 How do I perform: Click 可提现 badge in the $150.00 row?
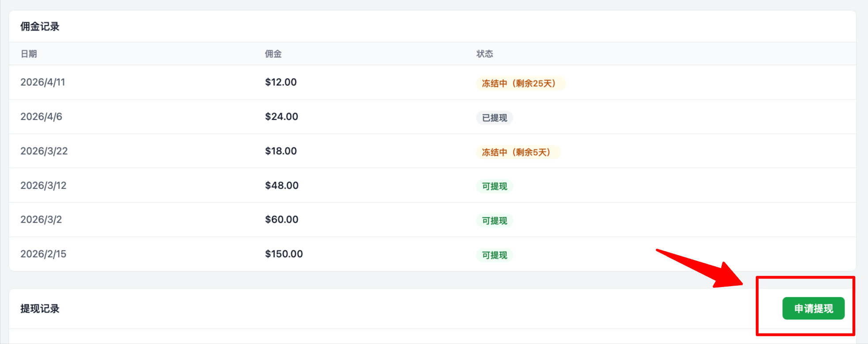pyautogui.click(x=494, y=255)
